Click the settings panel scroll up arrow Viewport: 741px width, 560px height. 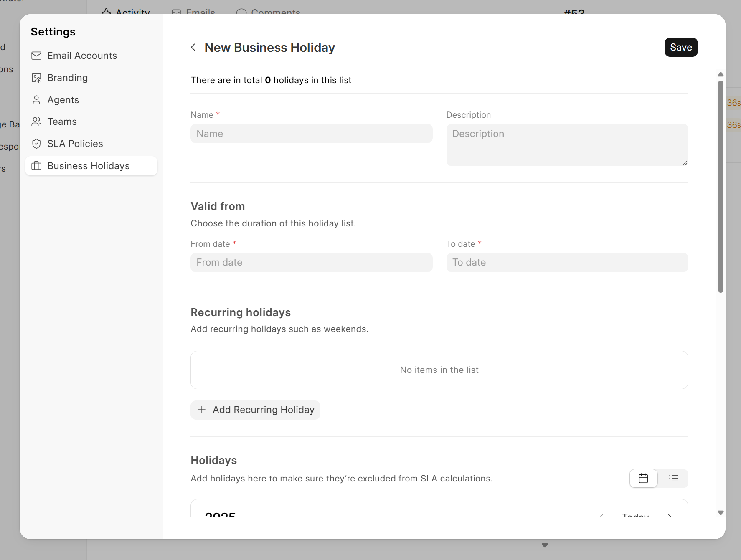tap(721, 74)
